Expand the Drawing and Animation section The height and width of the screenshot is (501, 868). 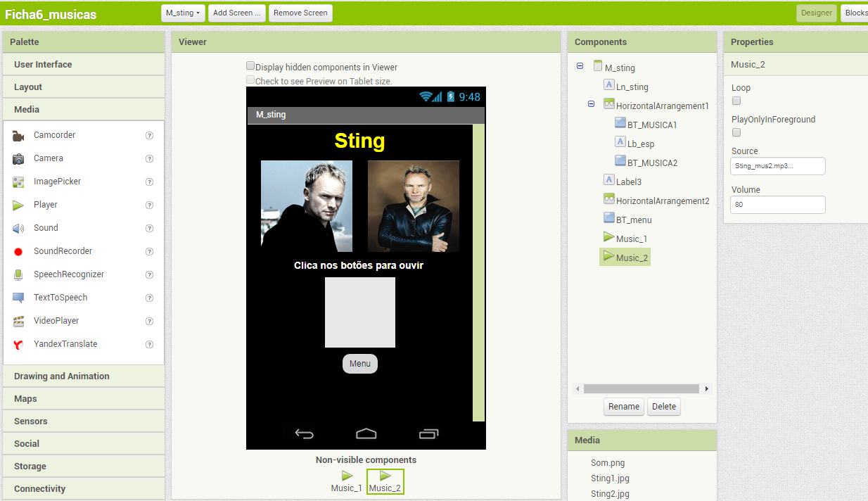(84, 376)
